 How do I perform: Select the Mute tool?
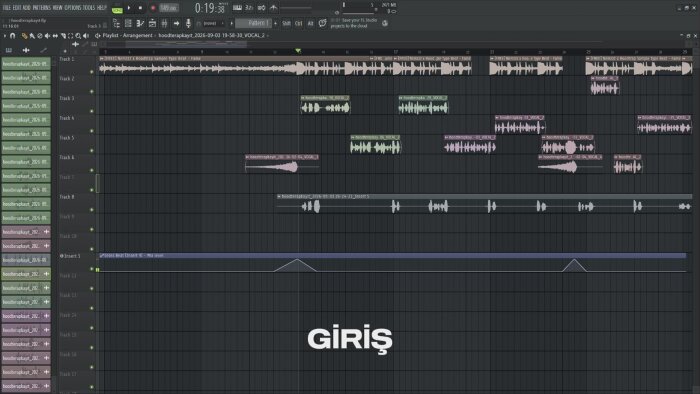click(x=47, y=36)
